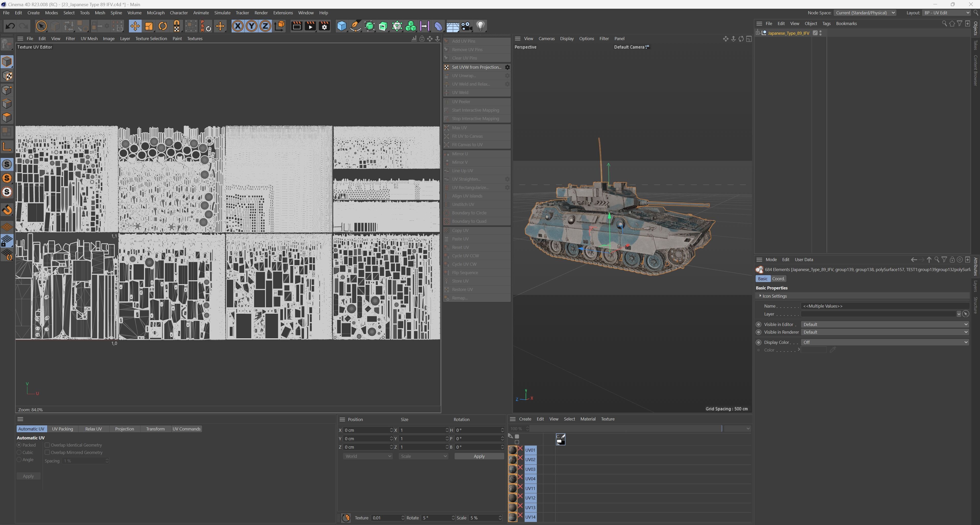Select the UV14 material label
This screenshot has height=525, width=980.
click(x=530, y=517)
